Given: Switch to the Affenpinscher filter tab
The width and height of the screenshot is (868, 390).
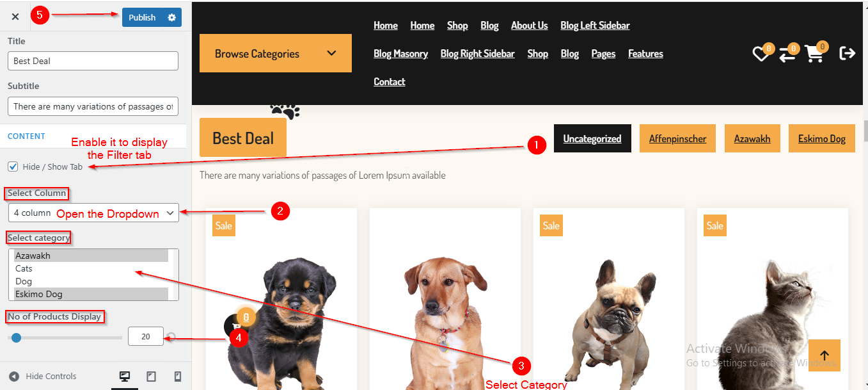Looking at the screenshot, I should (678, 138).
